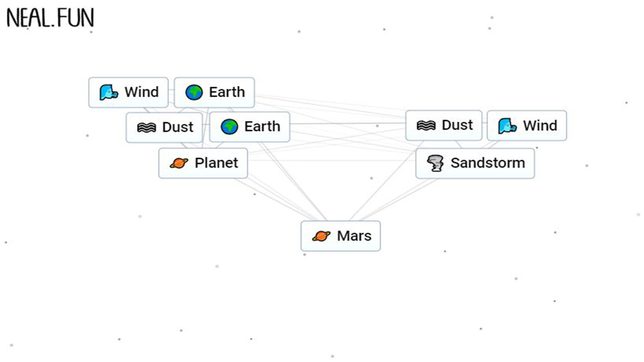The height and width of the screenshot is (362, 644).
Task: Select the Sandstorm element tile
Action: (475, 163)
